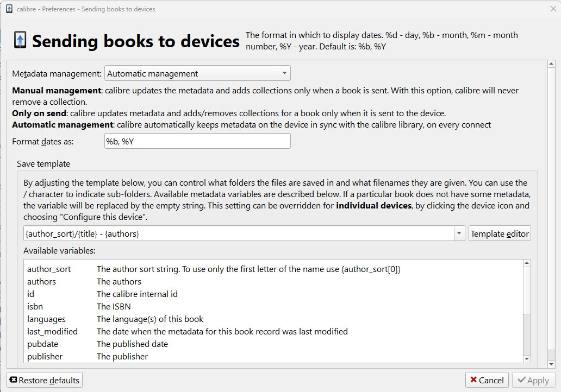Select the last_modified variable row
This screenshot has height=392, width=561.
52,332
